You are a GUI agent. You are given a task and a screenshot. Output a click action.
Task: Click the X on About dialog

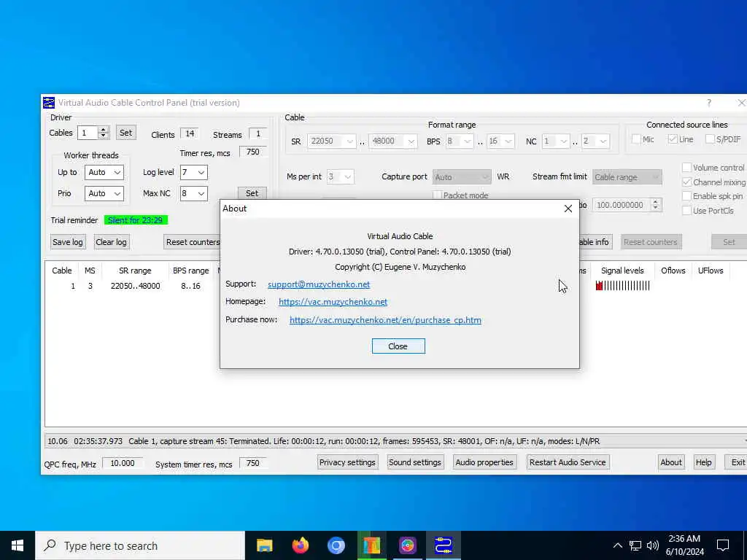(568, 209)
